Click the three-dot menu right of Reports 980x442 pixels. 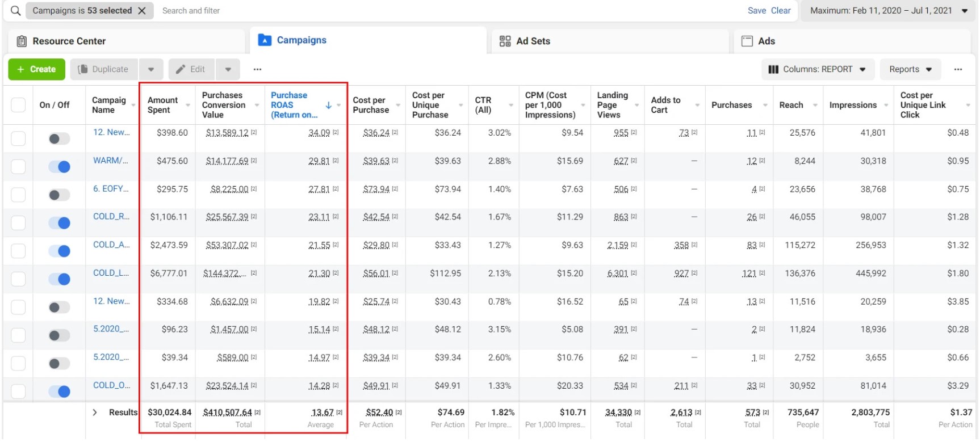(958, 69)
